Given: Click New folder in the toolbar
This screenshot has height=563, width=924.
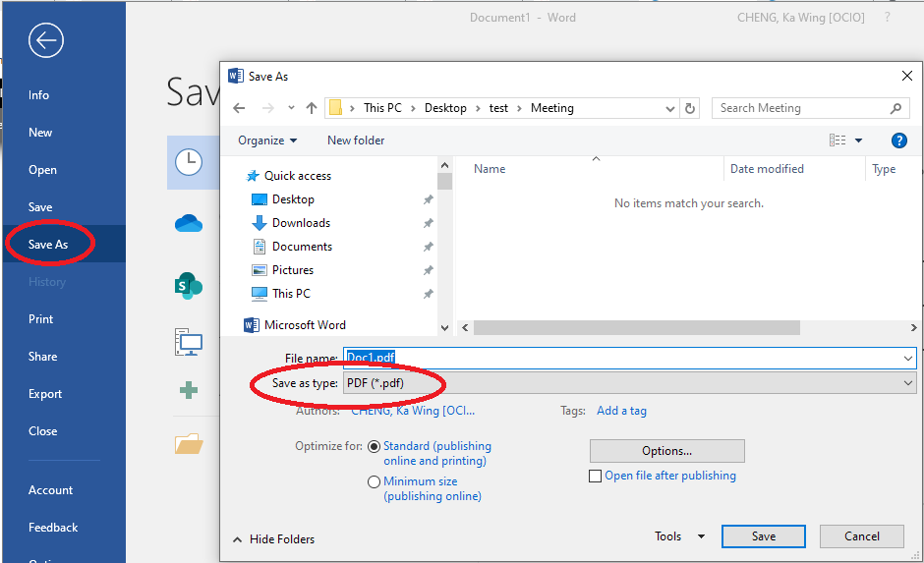Looking at the screenshot, I should 356,141.
